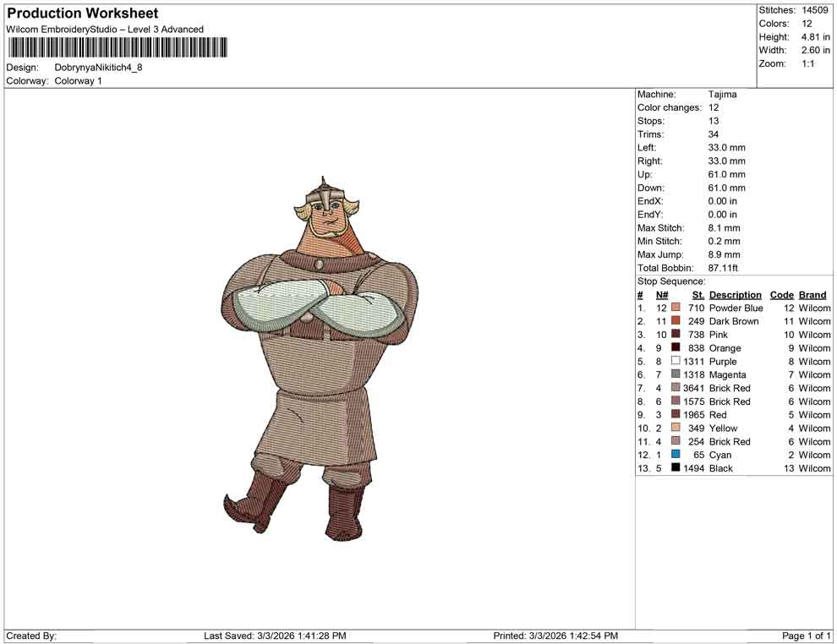Click the max jump value '8.9 mm'
Viewport: 837px width, 644px height.
coord(724,254)
